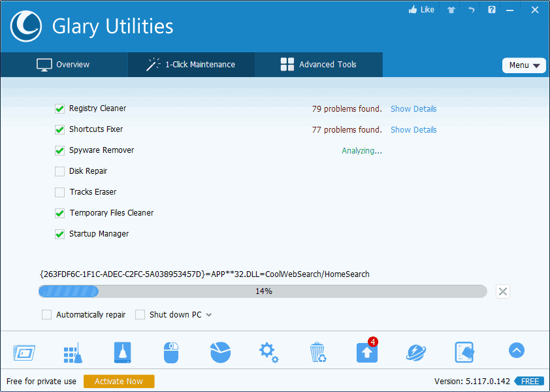This screenshot has height=392, width=550.
Task: Uncheck the Shortcuts Fixer checkbox
Action: (x=59, y=129)
